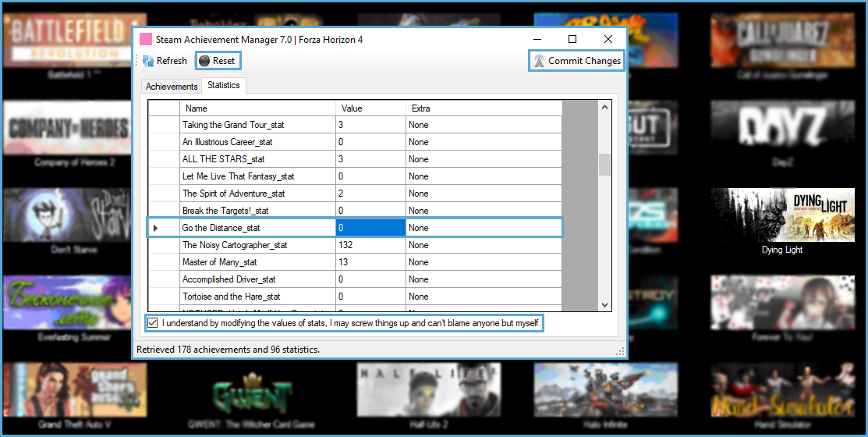
Task: Select 'ALL THE STARS_stat' cell
Action: pos(258,159)
